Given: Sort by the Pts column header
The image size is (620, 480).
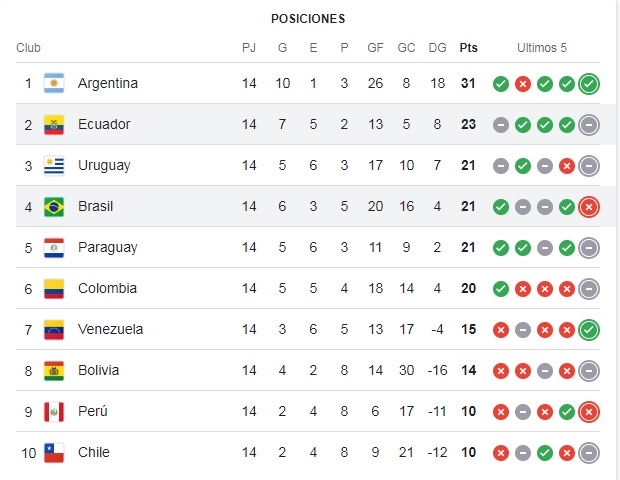Looking at the screenshot, I should coord(469,48).
